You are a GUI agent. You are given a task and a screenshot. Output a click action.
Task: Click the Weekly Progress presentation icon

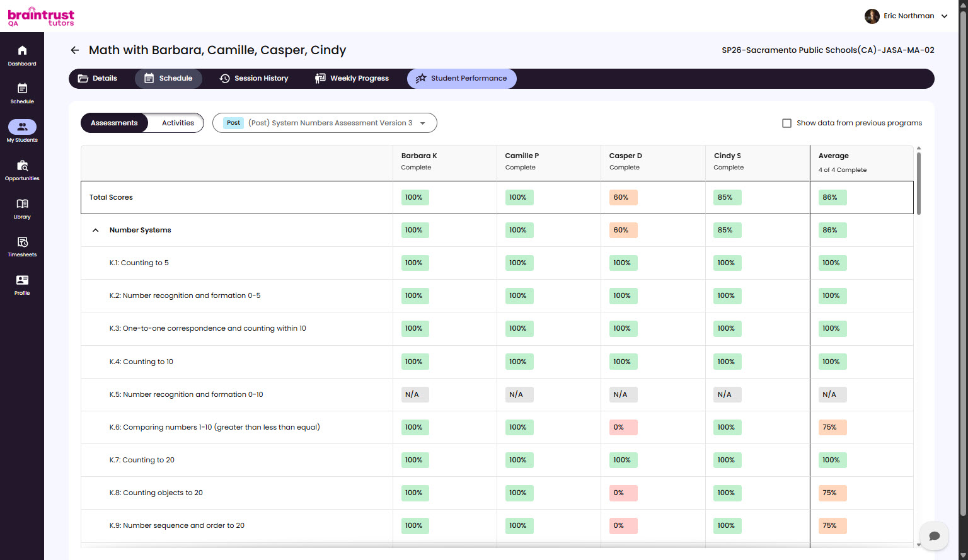pyautogui.click(x=320, y=78)
